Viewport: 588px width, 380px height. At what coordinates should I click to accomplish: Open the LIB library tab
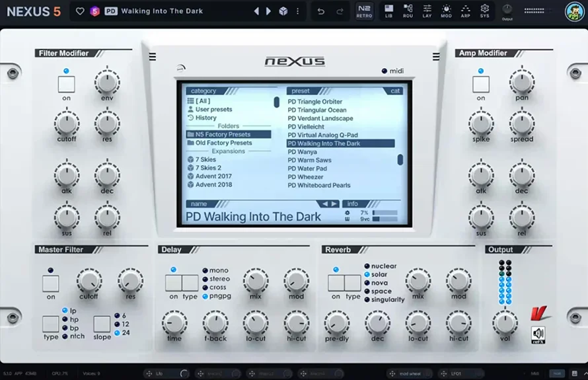coord(389,11)
